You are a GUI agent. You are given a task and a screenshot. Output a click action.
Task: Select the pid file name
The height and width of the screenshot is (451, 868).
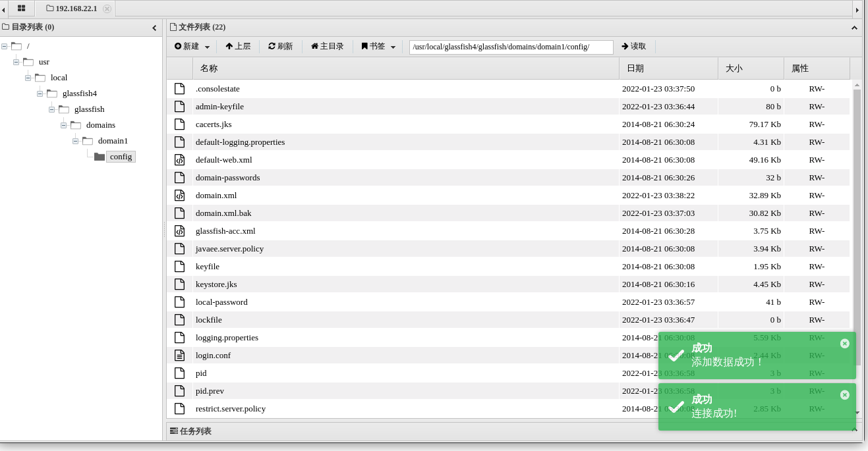coord(201,373)
